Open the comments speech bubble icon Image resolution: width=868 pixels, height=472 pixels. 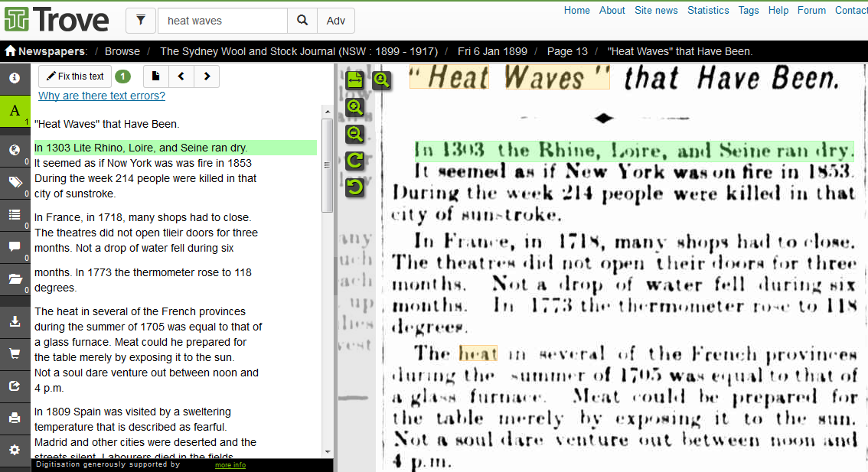15,246
